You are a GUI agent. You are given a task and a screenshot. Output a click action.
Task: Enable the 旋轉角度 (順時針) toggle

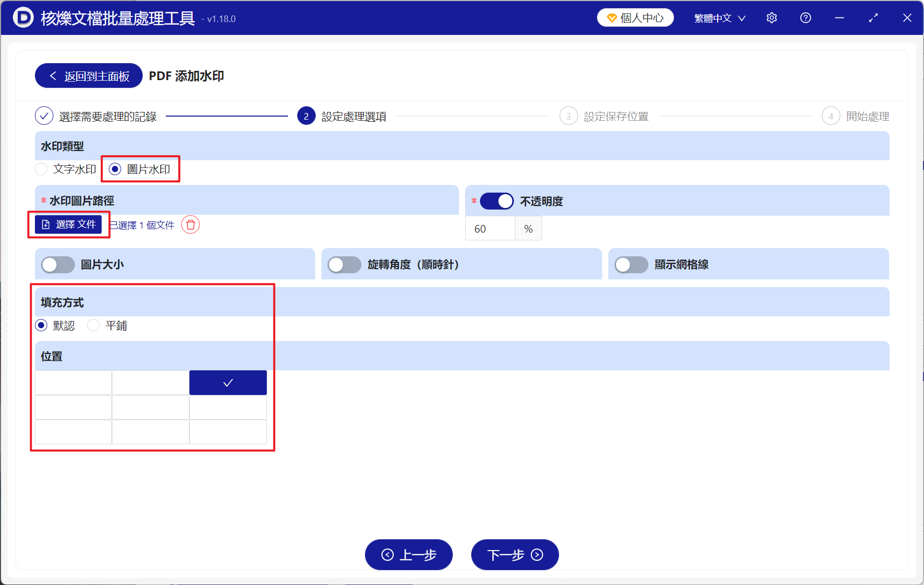[x=344, y=265]
